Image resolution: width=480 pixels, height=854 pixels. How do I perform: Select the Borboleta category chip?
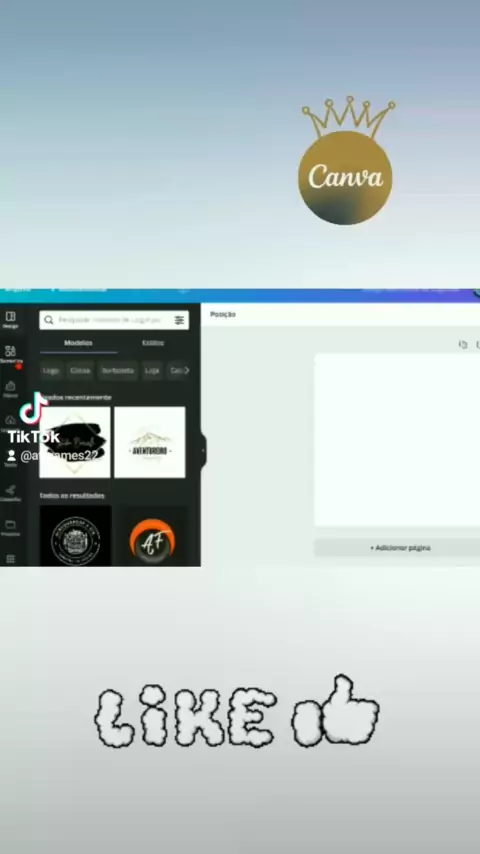[118, 370]
